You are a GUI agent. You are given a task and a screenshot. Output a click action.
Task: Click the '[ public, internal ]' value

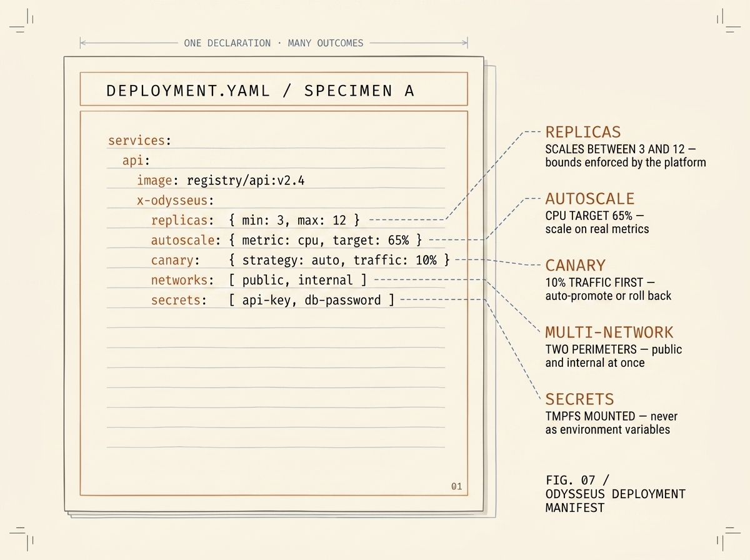click(x=297, y=280)
